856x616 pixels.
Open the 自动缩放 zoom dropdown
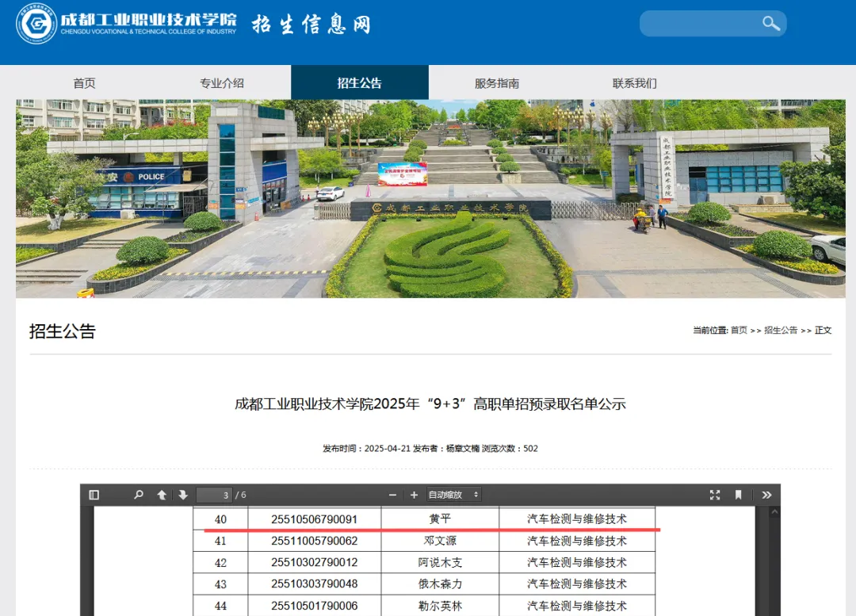(x=453, y=495)
